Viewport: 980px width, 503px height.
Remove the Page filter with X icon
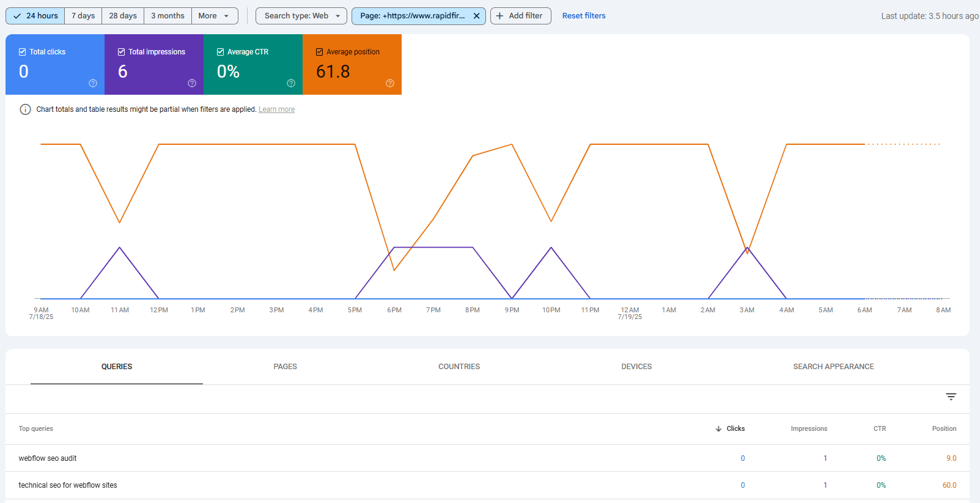pos(476,16)
